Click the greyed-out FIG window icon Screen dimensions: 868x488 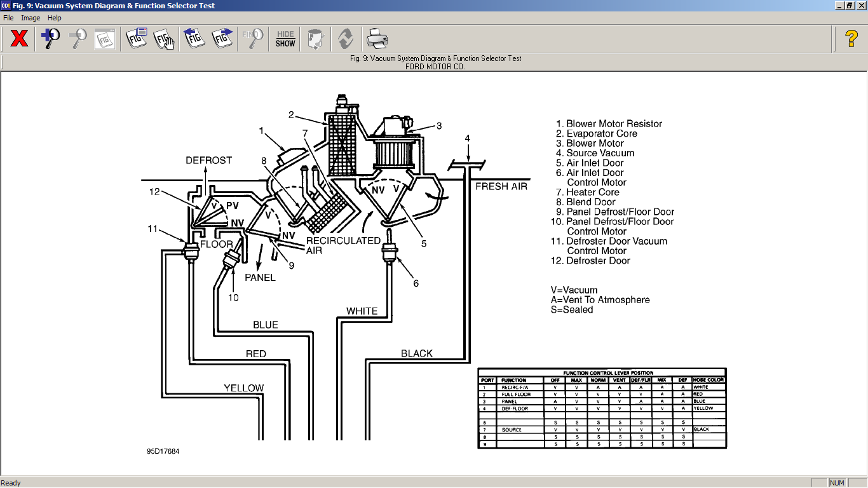[x=105, y=39]
